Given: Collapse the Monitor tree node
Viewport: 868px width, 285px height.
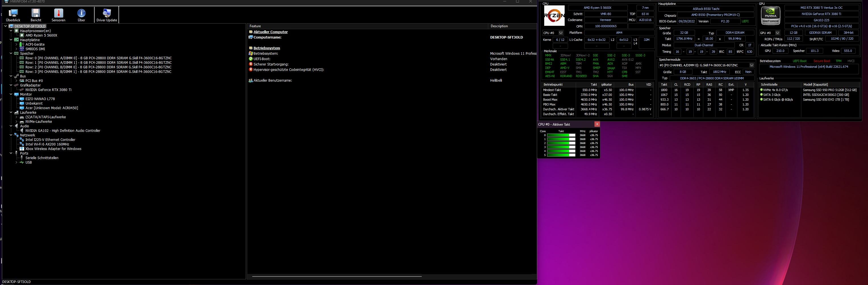Looking at the screenshot, I should tap(11, 94).
